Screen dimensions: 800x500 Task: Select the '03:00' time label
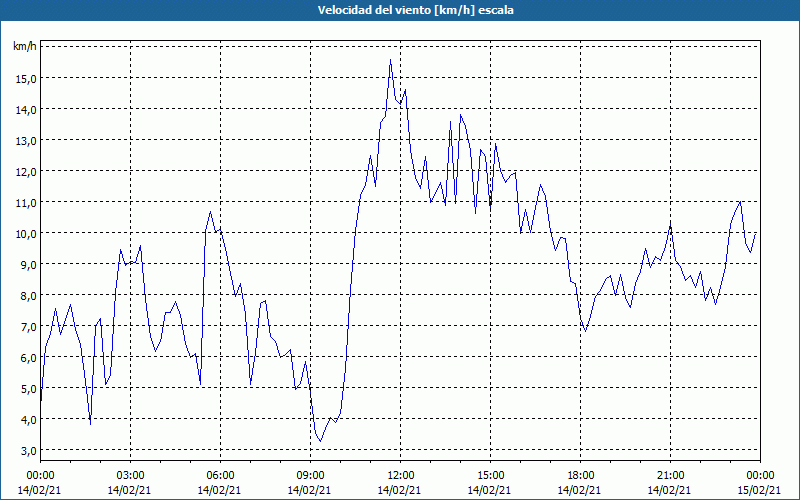(x=130, y=476)
